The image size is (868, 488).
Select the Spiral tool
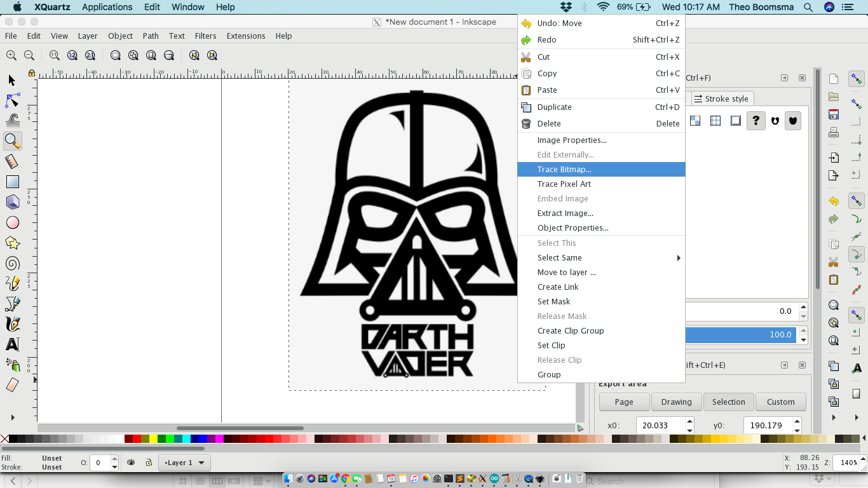[12, 264]
